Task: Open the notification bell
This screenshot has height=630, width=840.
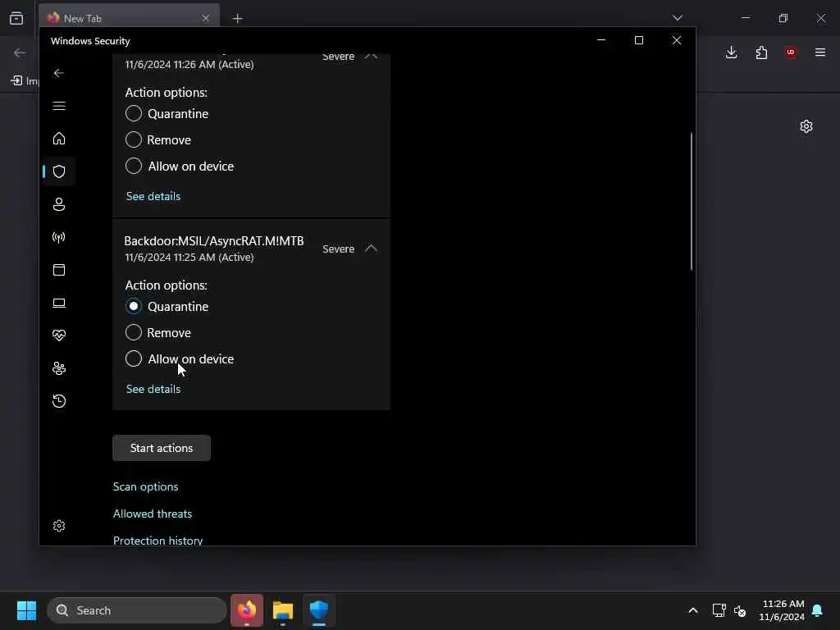Action: click(x=817, y=610)
